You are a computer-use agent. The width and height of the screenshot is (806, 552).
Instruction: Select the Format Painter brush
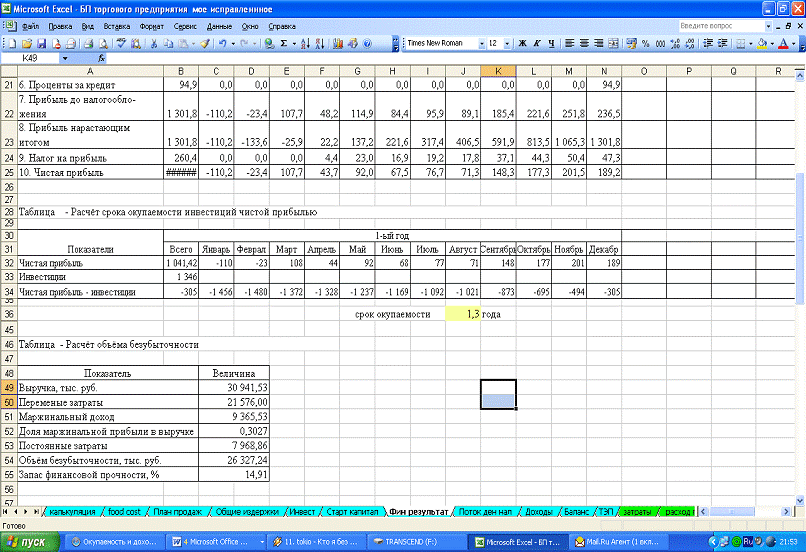pyautogui.click(x=204, y=44)
